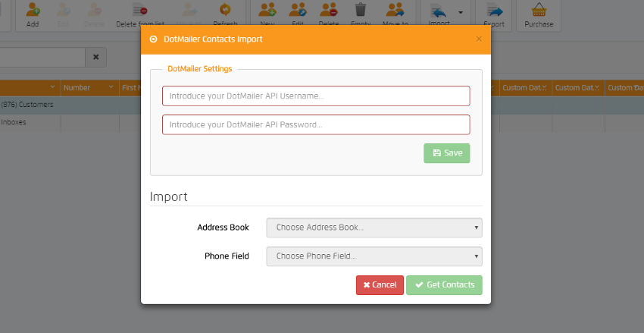Click the Save button
Image resolution: width=644 pixels, height=333 pixels.
(447, 153)
